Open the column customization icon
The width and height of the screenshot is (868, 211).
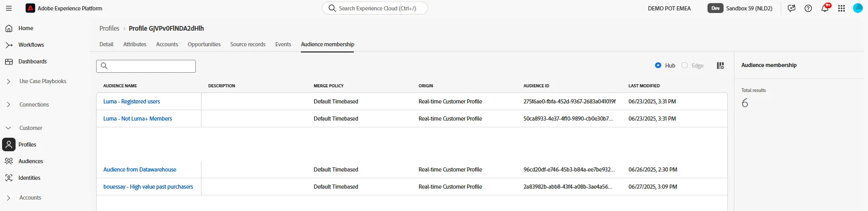[720, 65]
